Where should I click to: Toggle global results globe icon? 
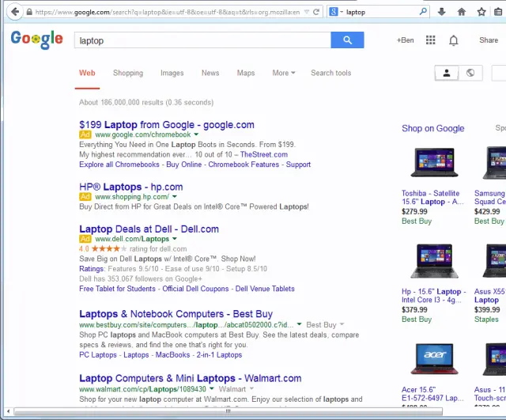coord(470,73)
